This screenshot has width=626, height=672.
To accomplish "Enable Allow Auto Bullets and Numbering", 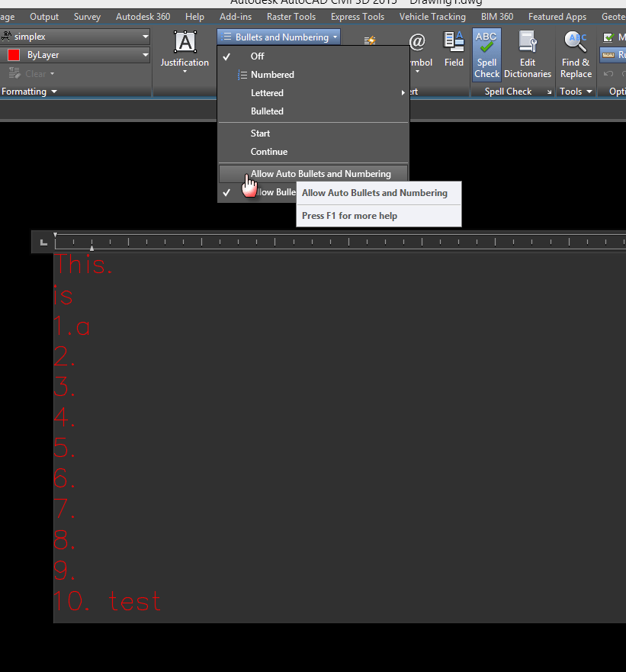I will (x=313, y=173).
